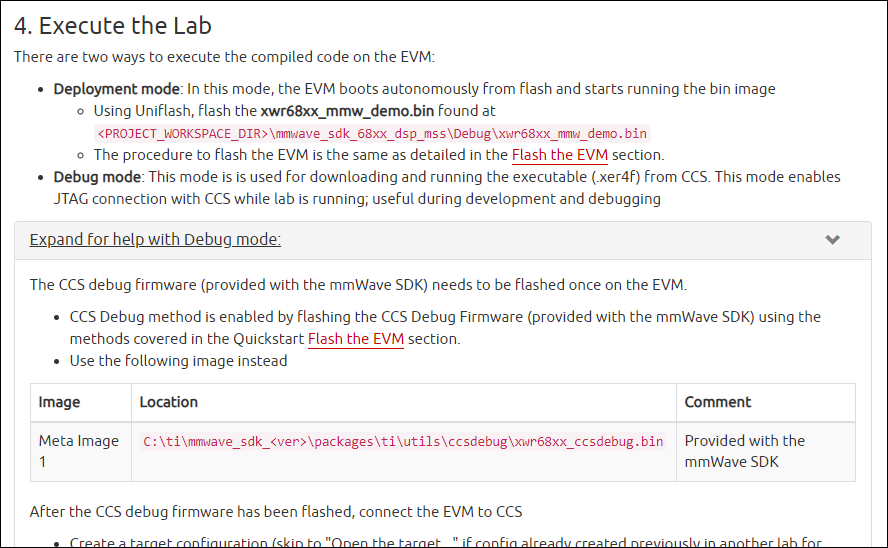Select the 'Meta Image 1' table cell
Image resolution: width=888 pixels, height=548 pixels.
click(80, 451)
